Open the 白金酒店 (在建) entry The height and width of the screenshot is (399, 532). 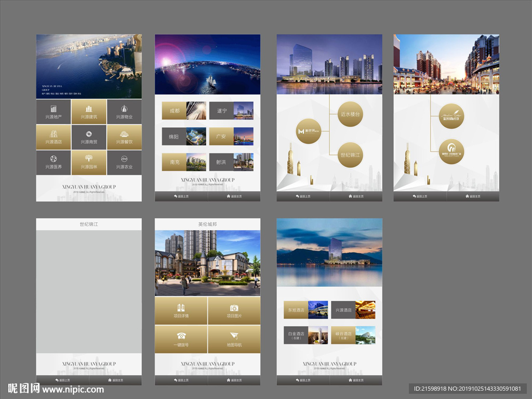[x=305, y=335]
